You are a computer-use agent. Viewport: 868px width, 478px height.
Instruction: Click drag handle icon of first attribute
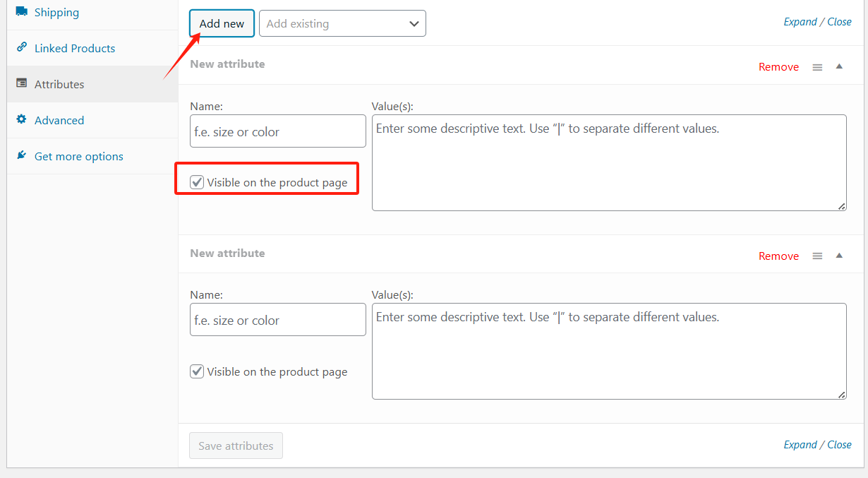tap(817, 67)
